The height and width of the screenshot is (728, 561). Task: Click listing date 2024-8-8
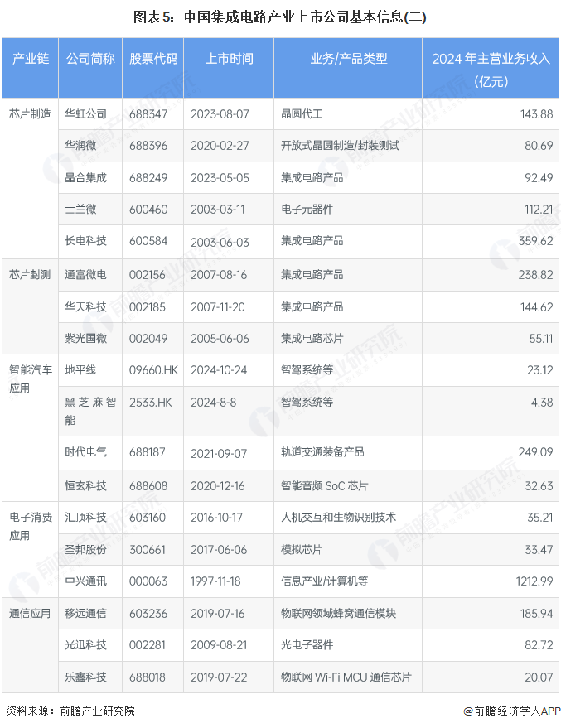click(213, 402)
